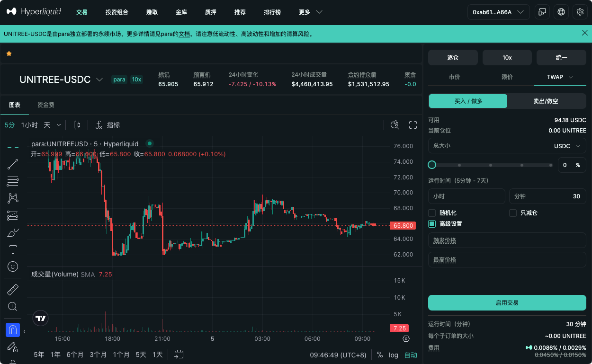Click the slider's end marker dot
Viewport: 592px width, 364px height.
(x=551, y=165)
